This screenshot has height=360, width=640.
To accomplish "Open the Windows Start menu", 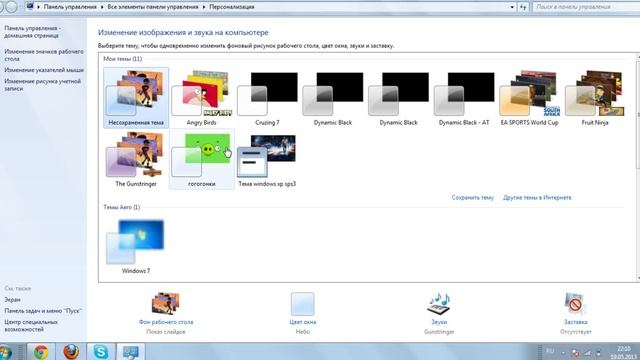I will [x=5, y=352].
